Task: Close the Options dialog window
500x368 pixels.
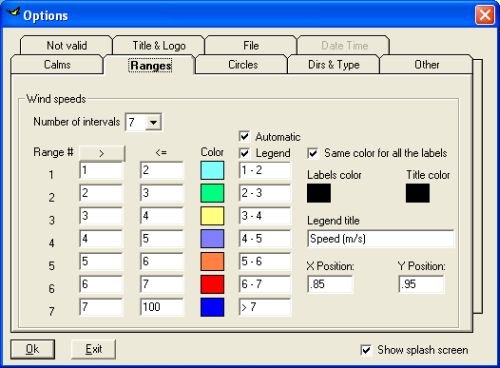Action: tap(485, 15)
